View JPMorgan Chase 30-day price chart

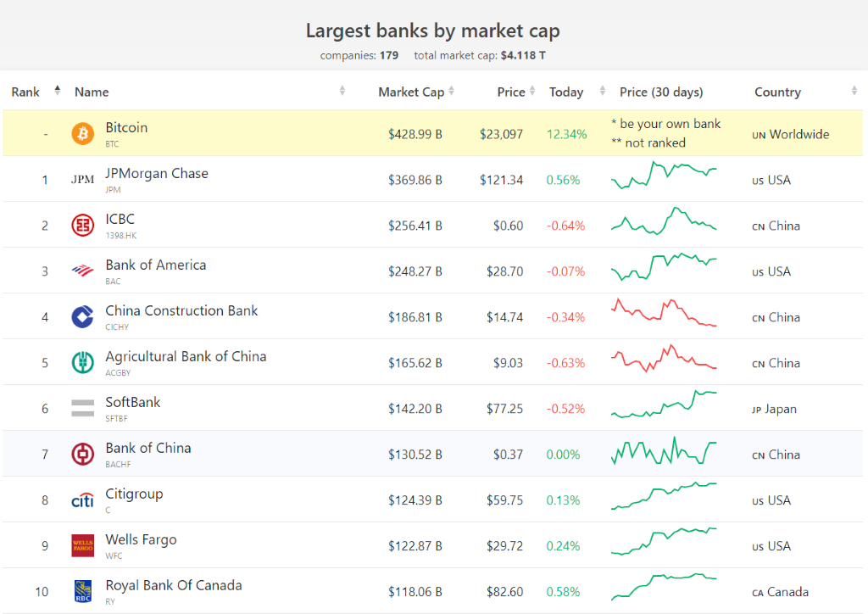(x=664, y=175)
